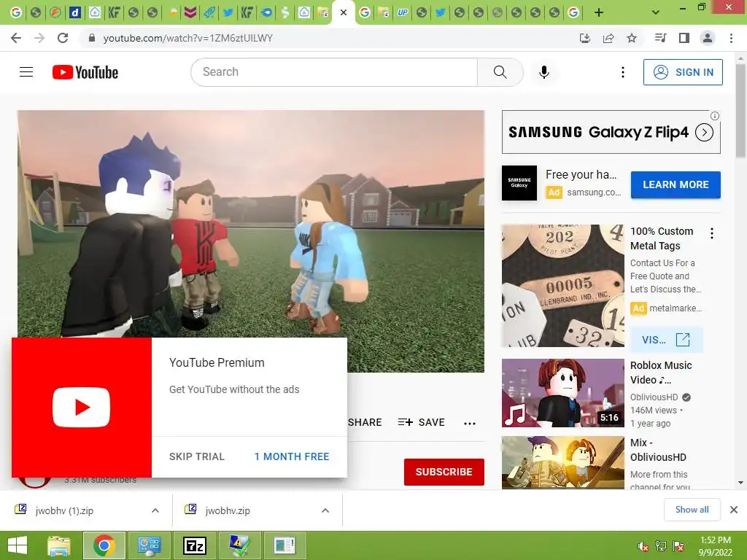Click LEARN MORE on Samsung ad
Screen dimensions: 747x560
(x=676, y=184)
